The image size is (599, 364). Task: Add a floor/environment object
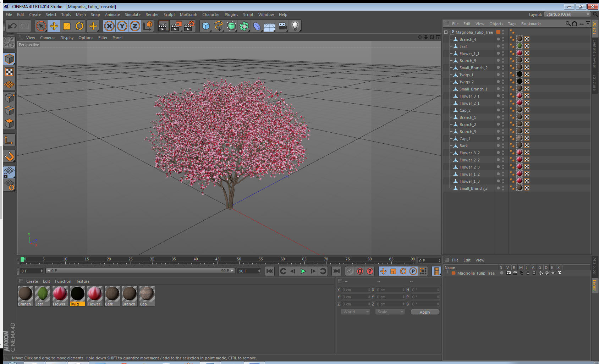pyautogui.click(x=270, y=26)
